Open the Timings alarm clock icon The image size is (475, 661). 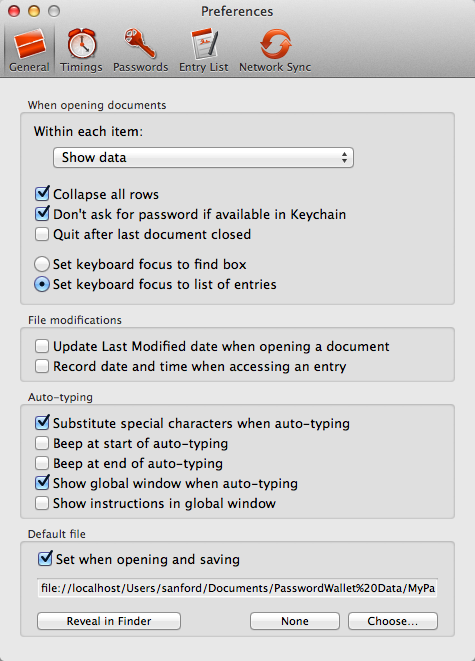tap(81, 44)
